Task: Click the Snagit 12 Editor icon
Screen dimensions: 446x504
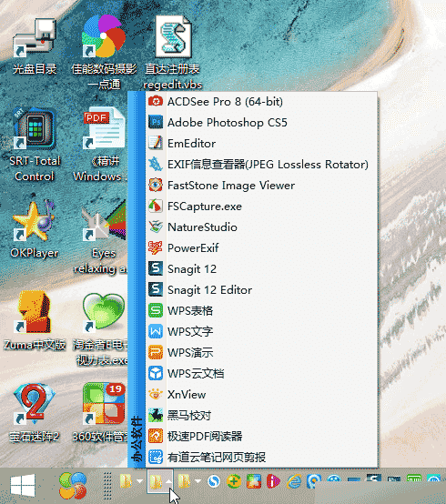Action: click(156, 289)
